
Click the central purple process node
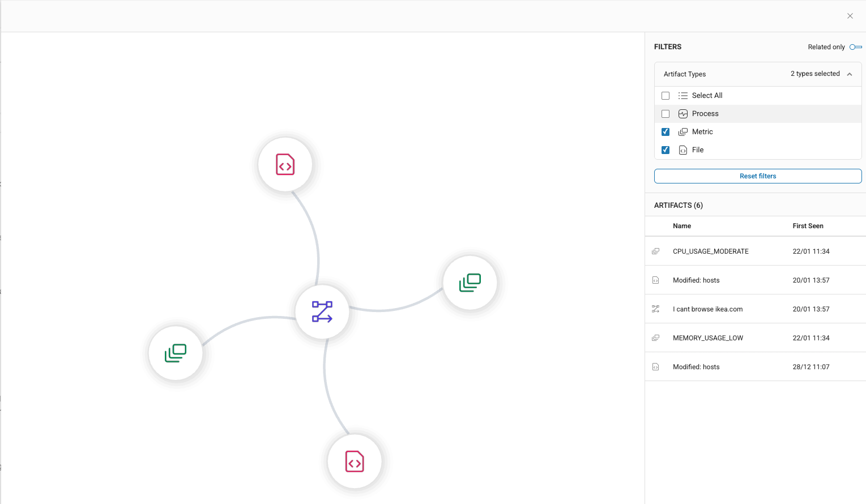tap(322, 311)
